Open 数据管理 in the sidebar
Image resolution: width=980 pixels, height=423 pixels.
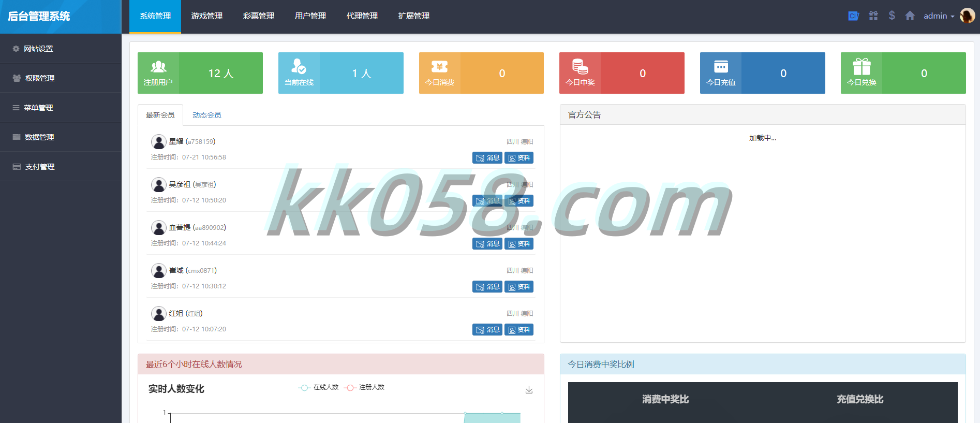(x=61, y=137)
